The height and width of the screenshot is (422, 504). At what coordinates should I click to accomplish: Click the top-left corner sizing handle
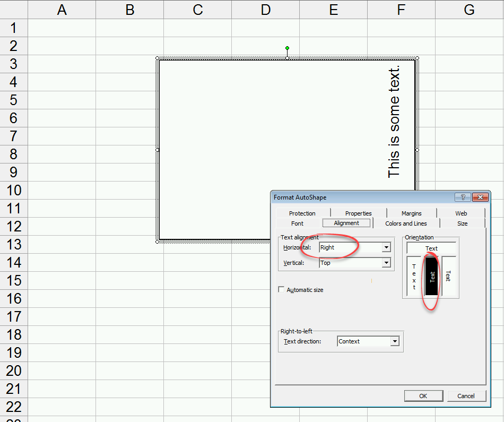click(x=157, y=58)
